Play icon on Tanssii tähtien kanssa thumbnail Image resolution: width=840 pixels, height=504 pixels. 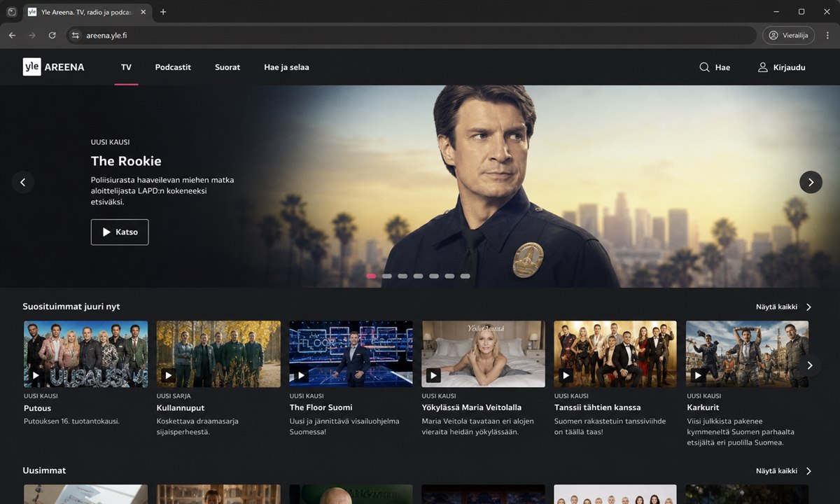point(566,375)
